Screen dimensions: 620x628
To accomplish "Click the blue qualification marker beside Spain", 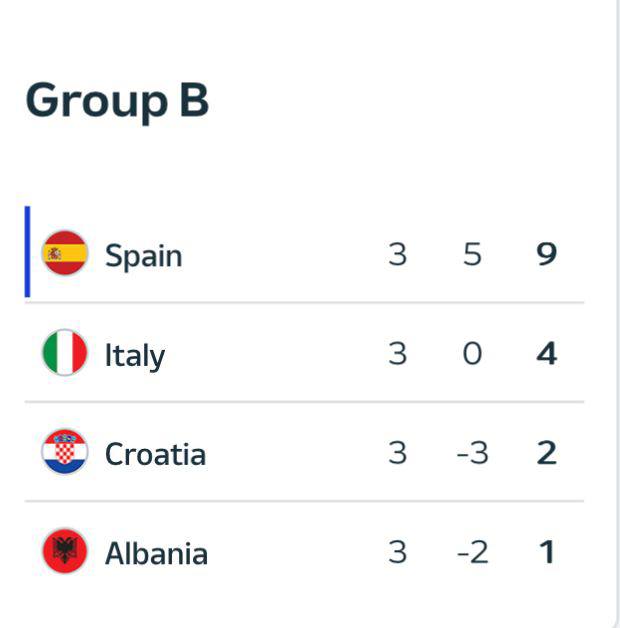I will pyautogui.click(x=27, y=252).
